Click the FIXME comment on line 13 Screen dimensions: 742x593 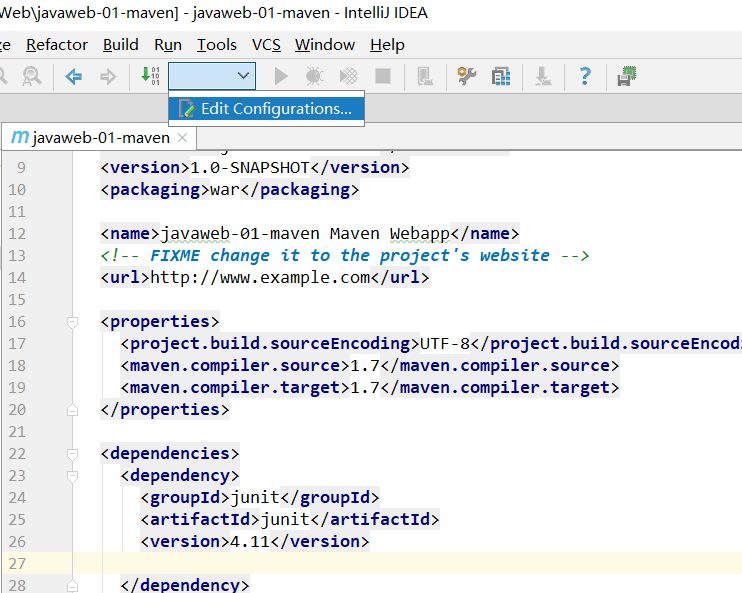click(x=344, y=256)
